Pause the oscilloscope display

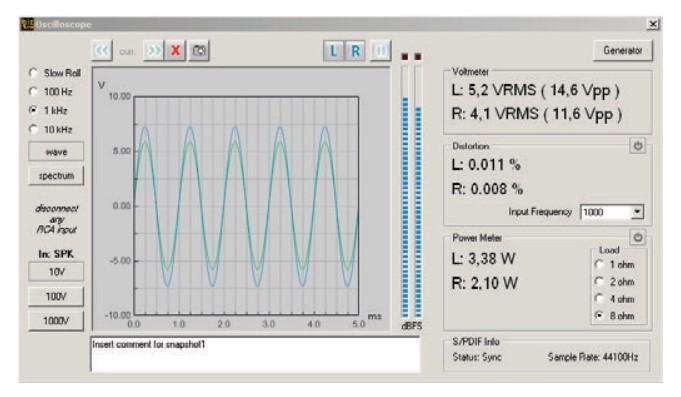click(x=380, y=51)
